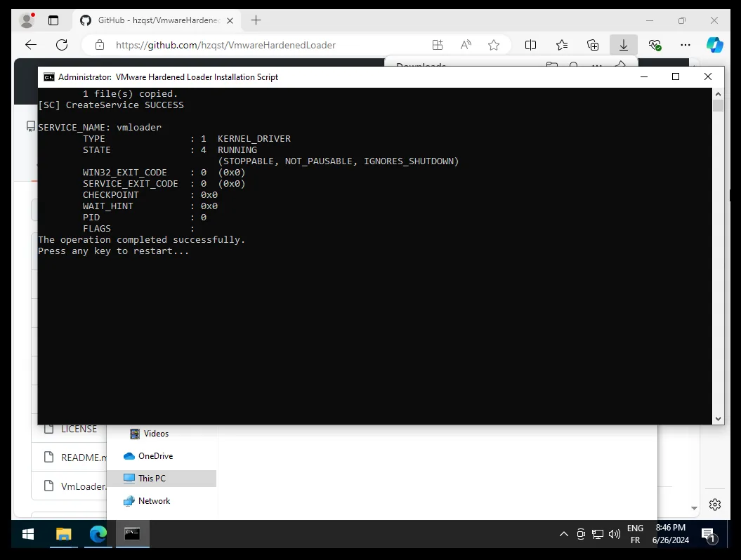Image resolution: width=741 pixels, height=560 pixels.
Task: Open Edge Settings and more menu
Action: point(686,45)
